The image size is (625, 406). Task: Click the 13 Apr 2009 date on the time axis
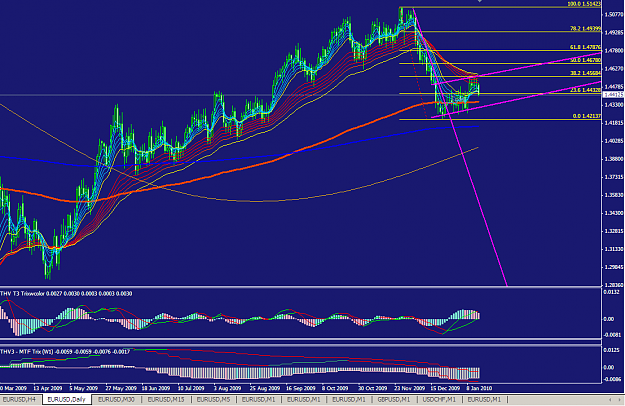tap(47, 388)
